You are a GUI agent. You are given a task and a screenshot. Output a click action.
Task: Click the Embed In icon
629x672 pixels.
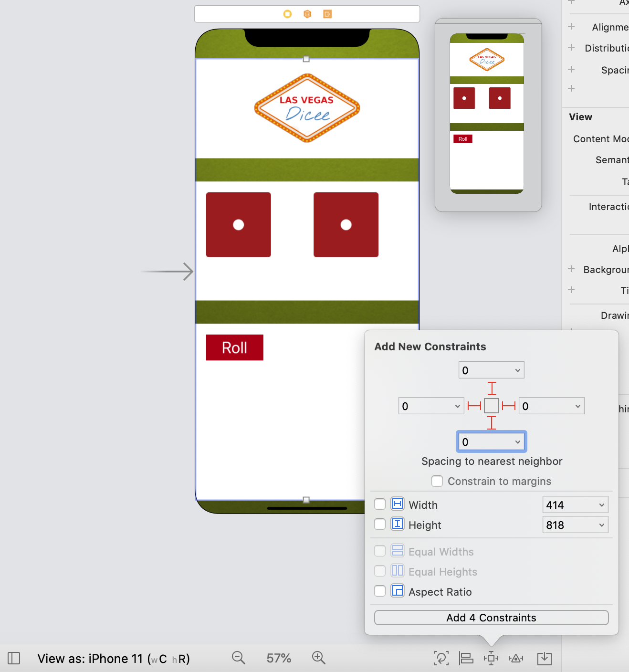point(544,658)
